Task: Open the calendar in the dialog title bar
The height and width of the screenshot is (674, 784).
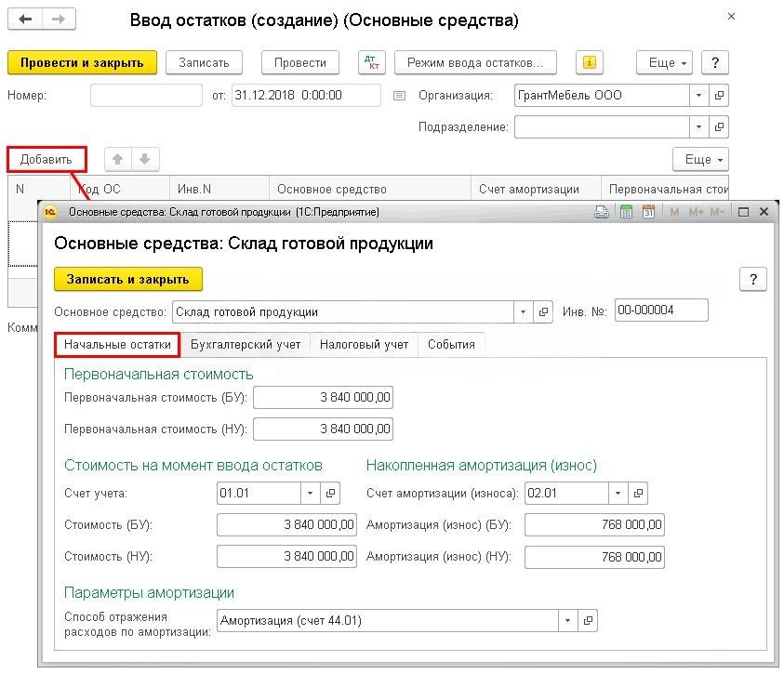Action: click(x=648, y=212)
